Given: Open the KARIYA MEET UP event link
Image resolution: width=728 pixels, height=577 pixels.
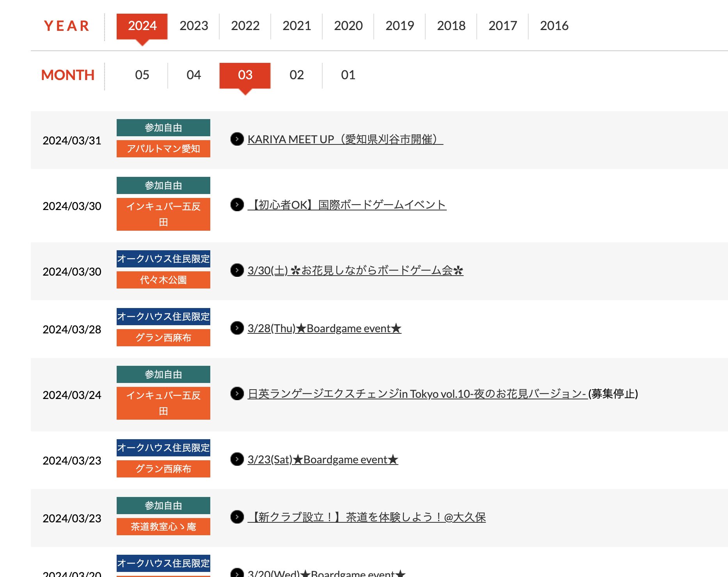Looking at the screenshot, I should point(345,139).
